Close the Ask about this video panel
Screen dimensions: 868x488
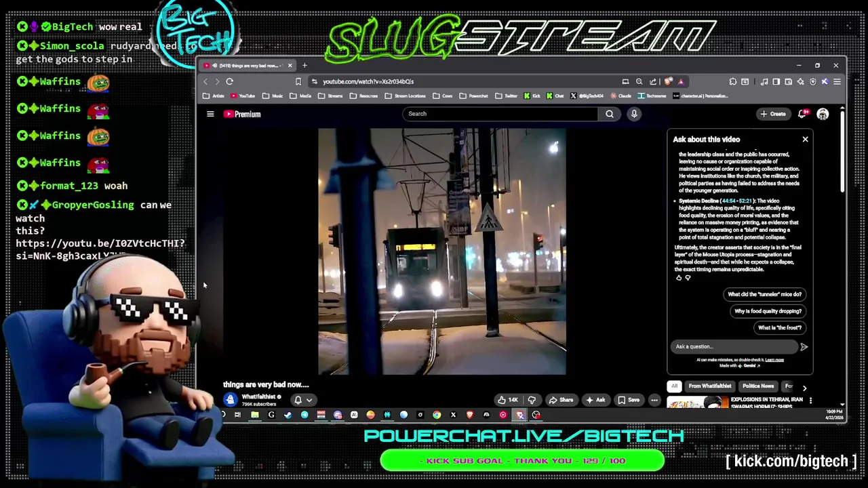pyautogui.click(x=805, y=139)
